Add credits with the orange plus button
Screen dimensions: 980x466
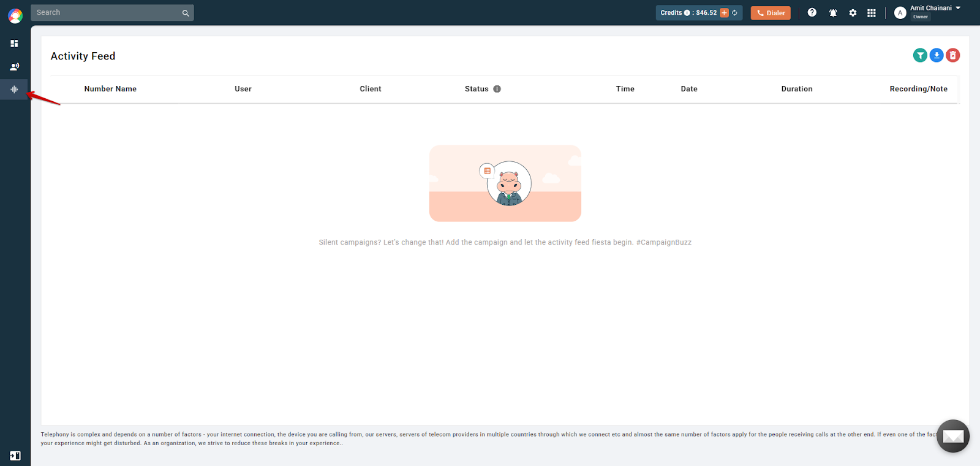[x=724, y=13]
